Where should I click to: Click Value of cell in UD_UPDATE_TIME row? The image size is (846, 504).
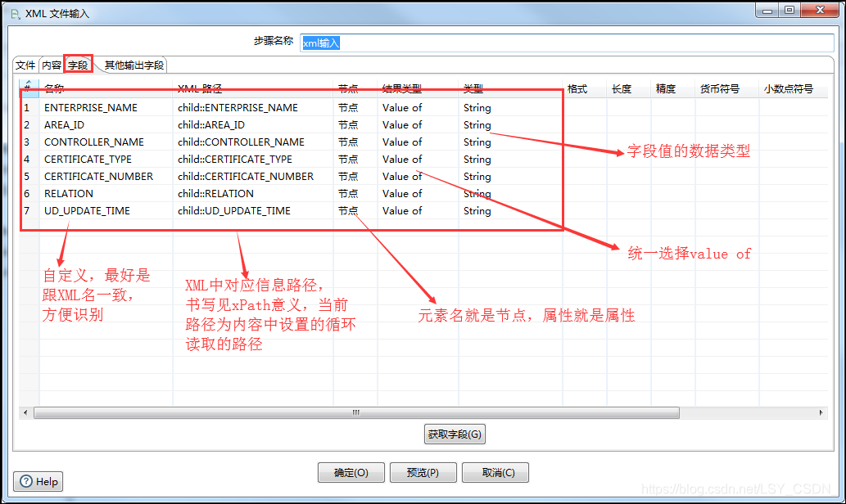tap(418, 211)
